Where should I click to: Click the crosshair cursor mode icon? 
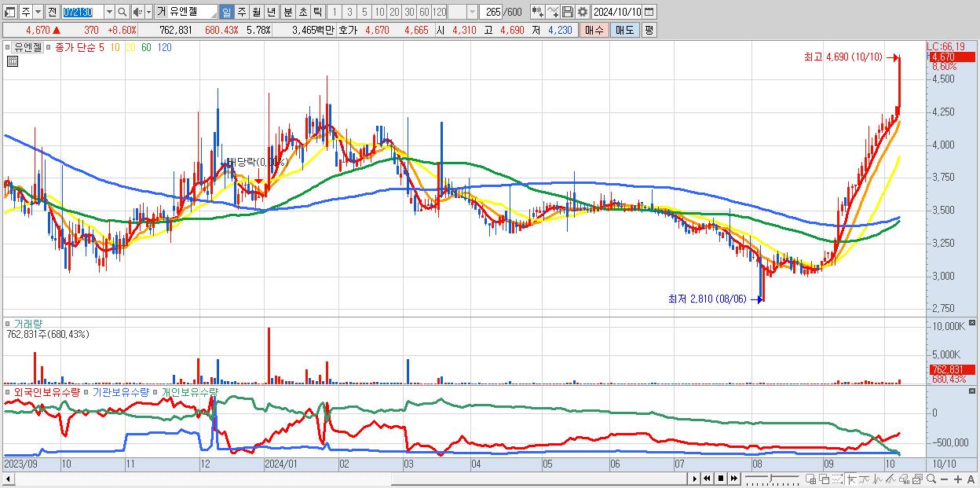[851, 479]
